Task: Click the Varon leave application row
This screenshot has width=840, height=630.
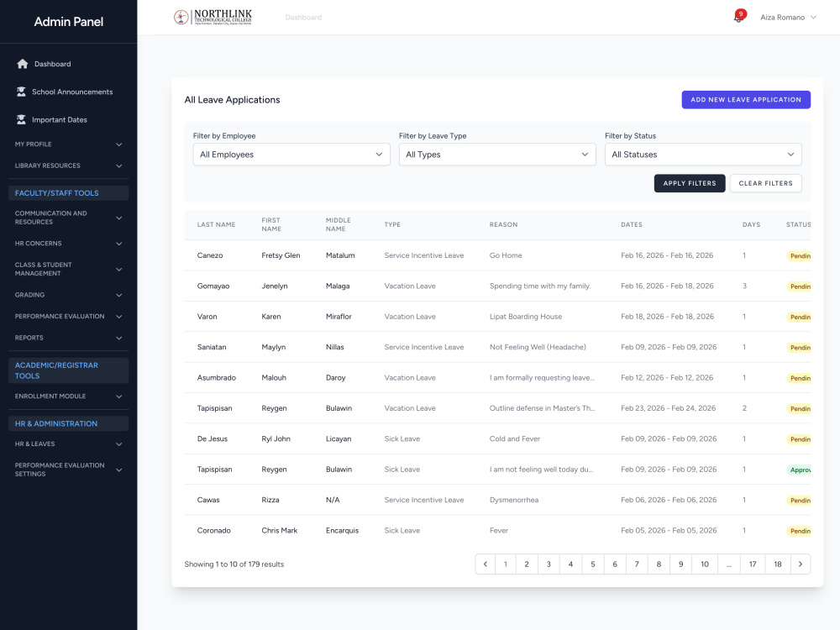Action: (497, 316)
